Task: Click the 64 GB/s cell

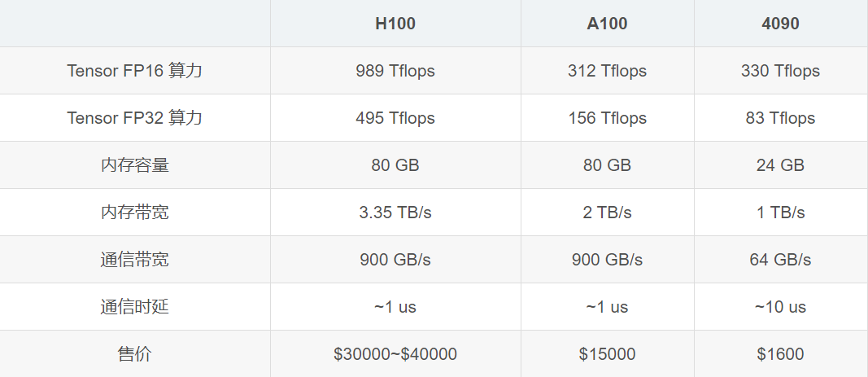Action: point(780,260)
